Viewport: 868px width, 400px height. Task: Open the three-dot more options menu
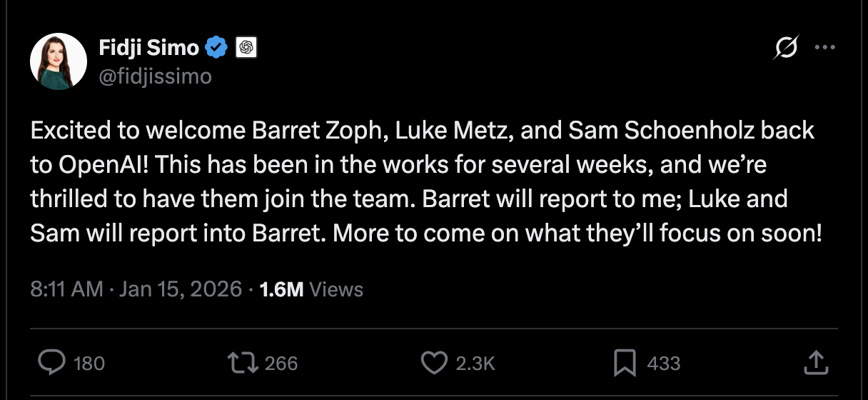point(824,48)
